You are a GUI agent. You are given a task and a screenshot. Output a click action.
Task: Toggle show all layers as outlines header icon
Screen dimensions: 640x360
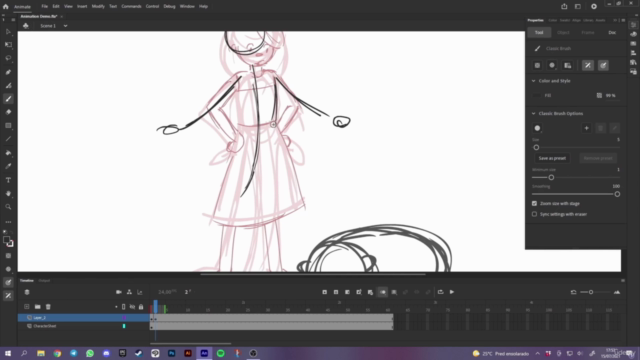click(x=124, y=307)
